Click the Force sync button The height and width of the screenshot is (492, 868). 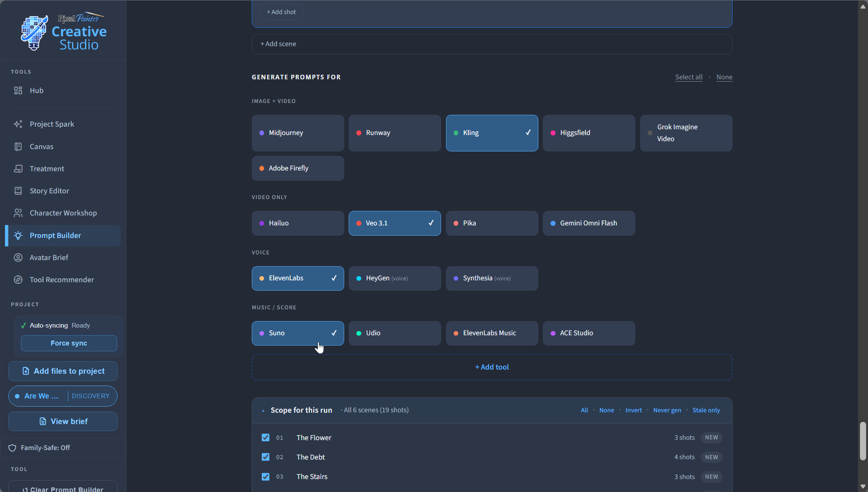click(69, 343)
